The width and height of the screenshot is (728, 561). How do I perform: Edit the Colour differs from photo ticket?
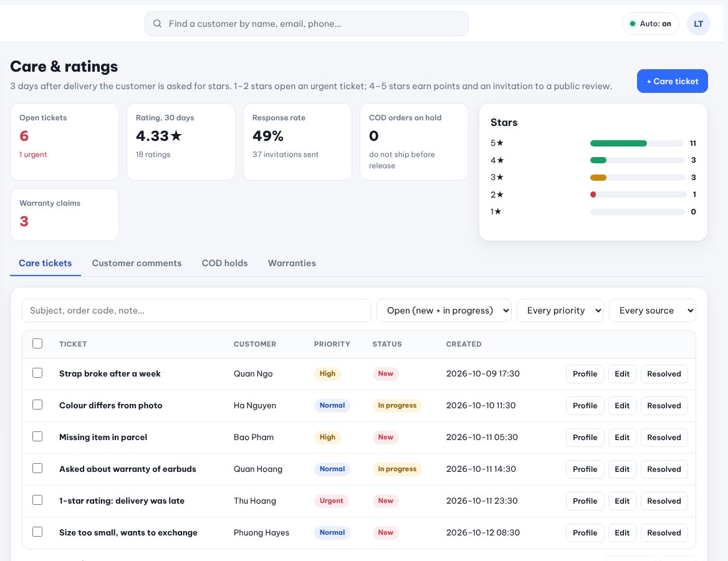pos(622,405)
